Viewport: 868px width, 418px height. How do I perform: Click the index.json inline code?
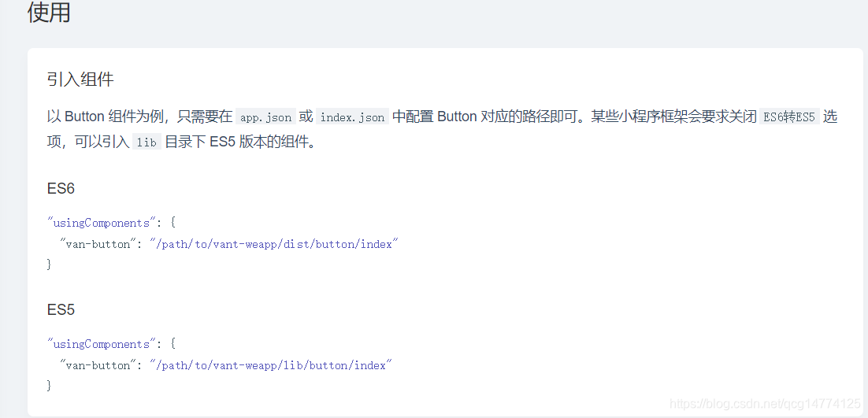(x=352, y=117)
